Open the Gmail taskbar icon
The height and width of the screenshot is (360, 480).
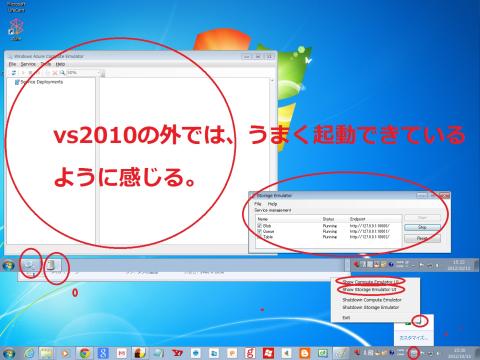point(122,353)
